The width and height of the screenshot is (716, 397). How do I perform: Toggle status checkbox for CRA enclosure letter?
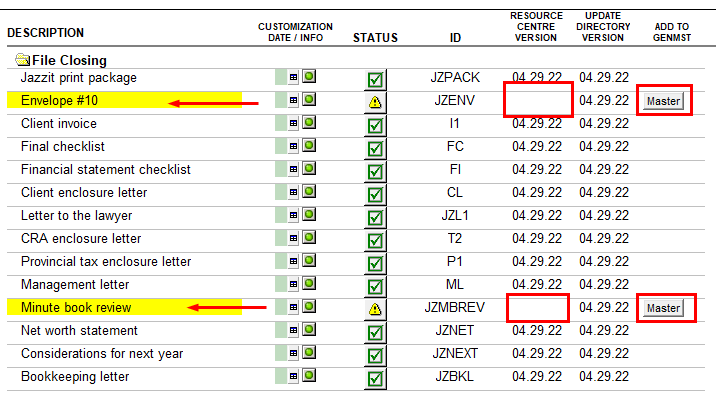click(x=375, y=240)
